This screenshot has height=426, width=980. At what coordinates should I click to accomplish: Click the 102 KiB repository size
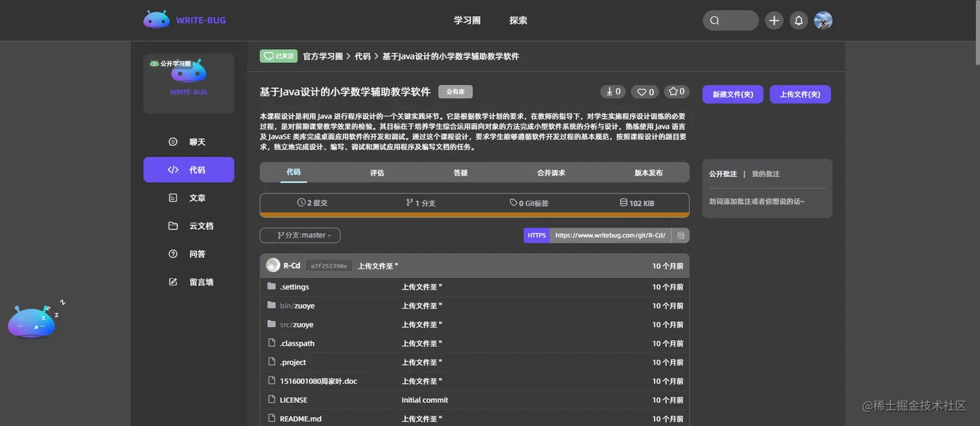[x=636, y=203]
